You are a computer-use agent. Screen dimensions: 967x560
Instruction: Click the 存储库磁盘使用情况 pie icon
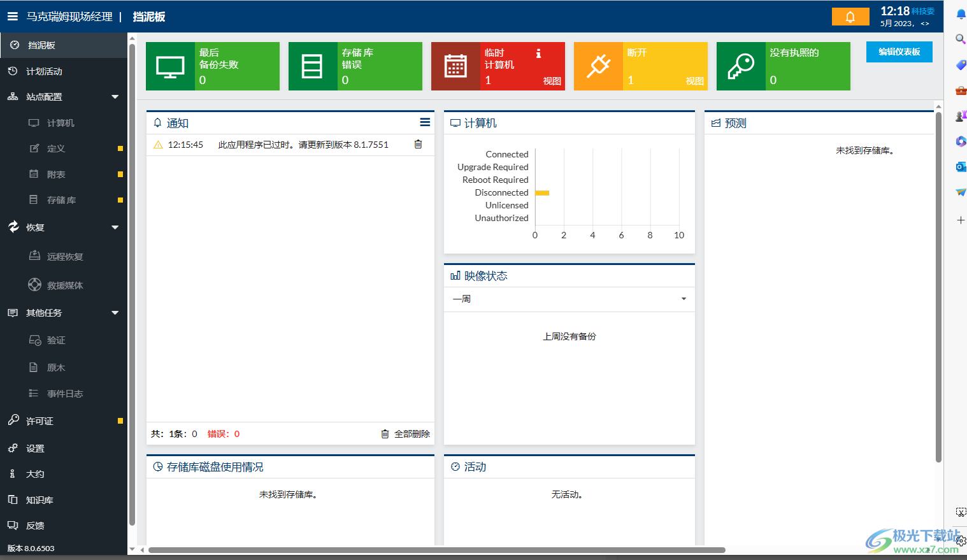pos(158,467)
